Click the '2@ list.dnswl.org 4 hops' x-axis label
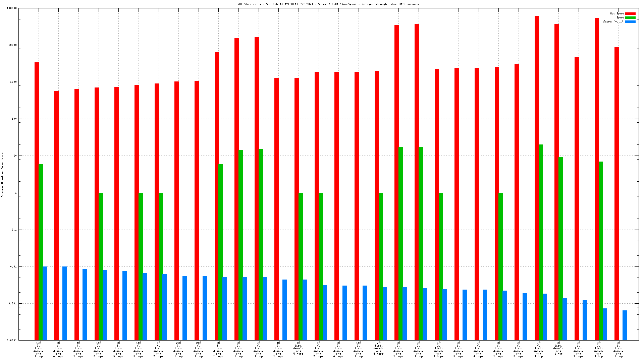This screenshot has height=362, width=644. point(378,348)
